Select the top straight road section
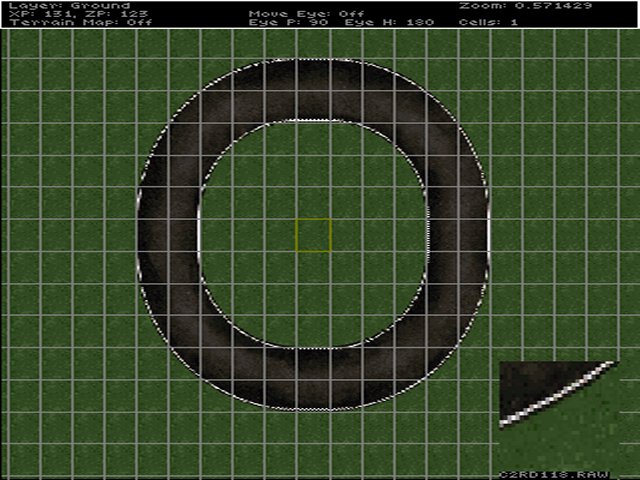The width and height of the screenshot is (640, 480). 313,89
